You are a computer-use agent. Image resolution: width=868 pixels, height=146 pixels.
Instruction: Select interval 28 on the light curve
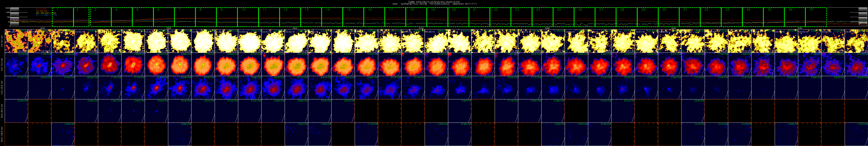tap(627, 17)
